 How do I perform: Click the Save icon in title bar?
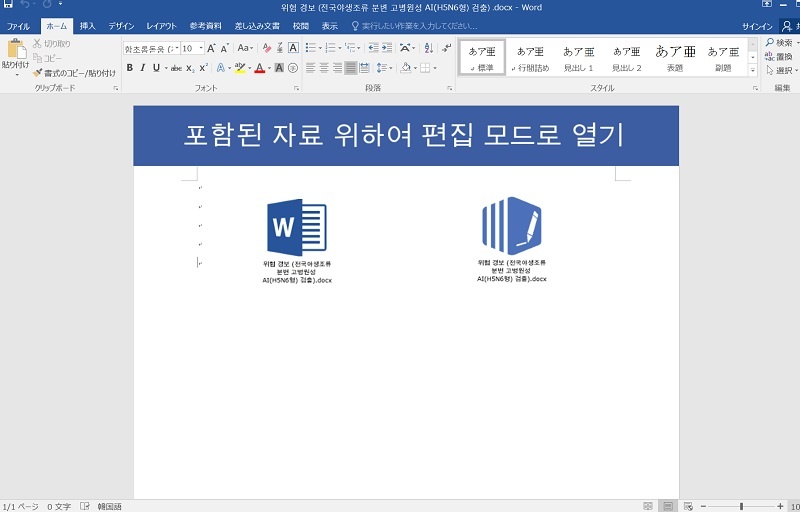click(9, 5)
